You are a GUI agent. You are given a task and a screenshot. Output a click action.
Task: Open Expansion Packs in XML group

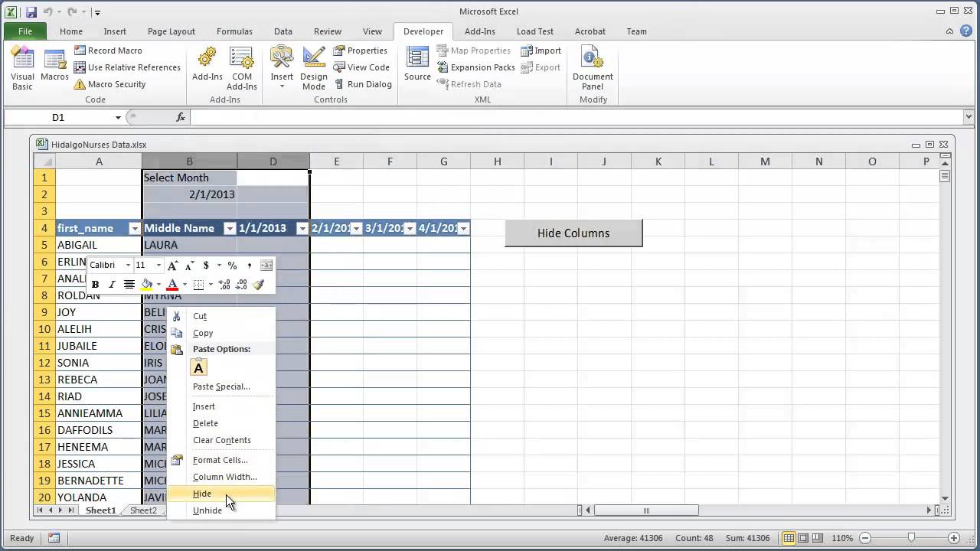pyautogui.click(x=475, y=67)
